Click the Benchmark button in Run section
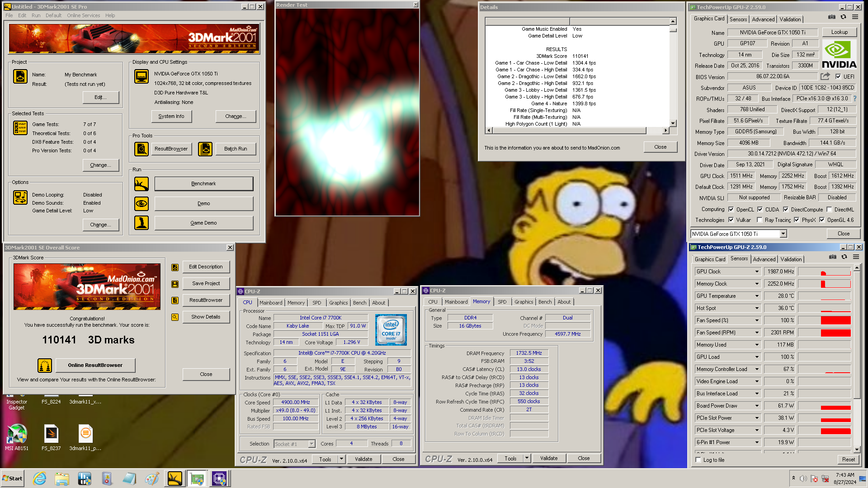The width and height of the screenshot is (868, 488). click(x=203, y=184)
